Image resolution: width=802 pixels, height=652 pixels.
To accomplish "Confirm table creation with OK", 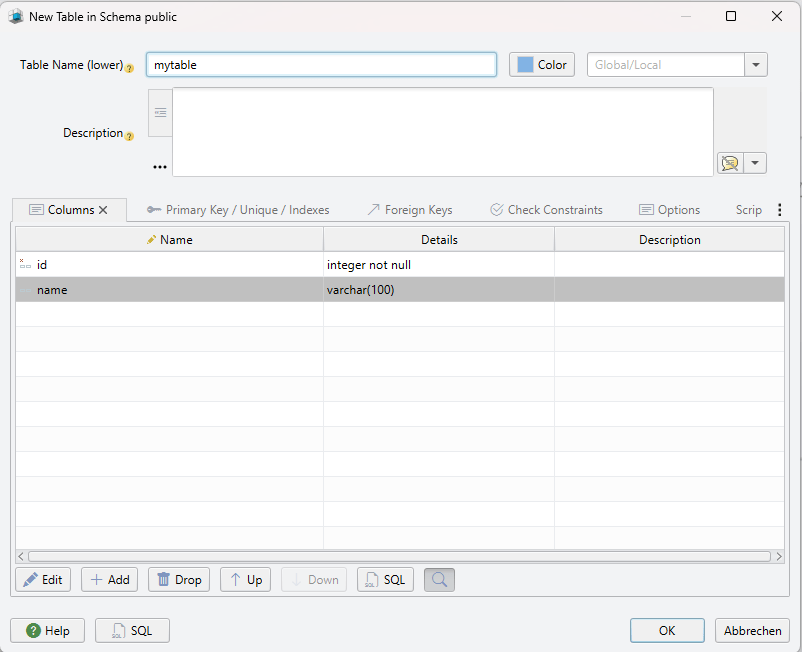I will tap(666, 630).
